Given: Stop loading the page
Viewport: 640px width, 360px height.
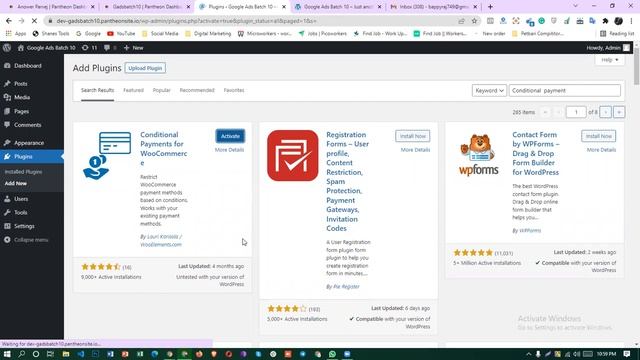Looking at the screenshot, I should [34, 21].
